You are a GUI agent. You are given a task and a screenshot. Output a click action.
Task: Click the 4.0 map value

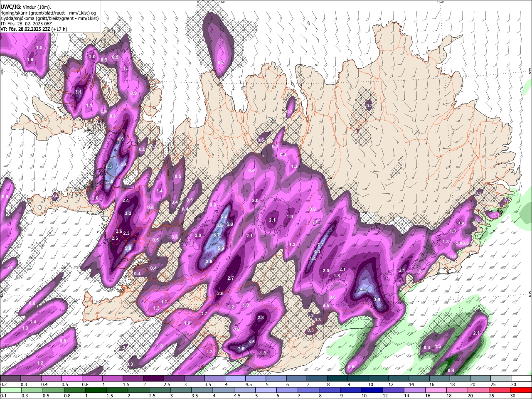pyautogui.click(x=121, y=138)
